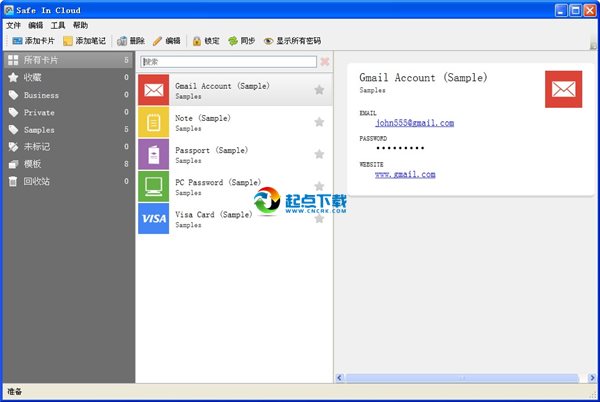Select the PC Password (Sample) card title
Viewport: 600px width, 402px height.
pyautogui.click(x=218, y=182)
